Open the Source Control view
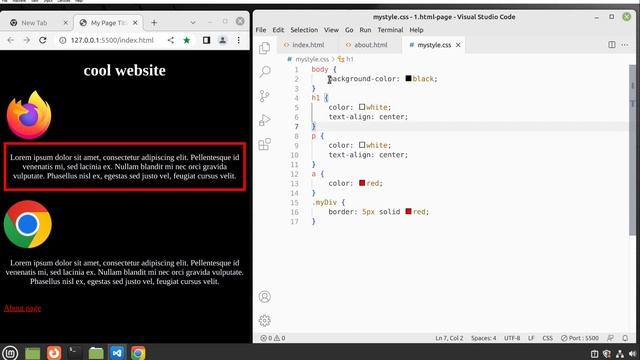This screenshot has height=360, width=640. coord(264,96)
